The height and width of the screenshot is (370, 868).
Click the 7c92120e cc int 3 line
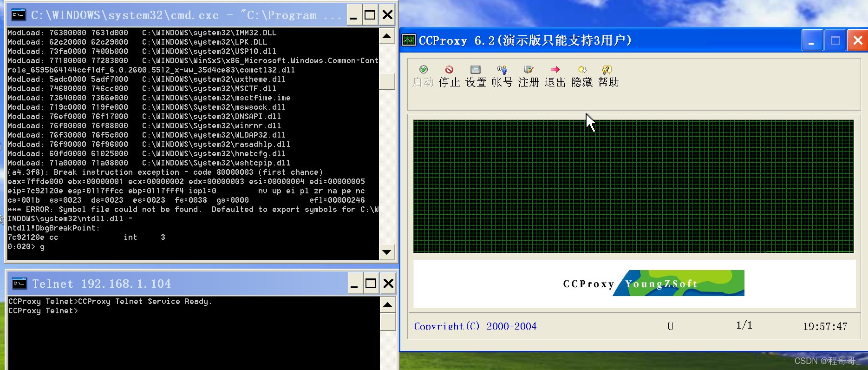pyautogui.click(x=86, y=238)
